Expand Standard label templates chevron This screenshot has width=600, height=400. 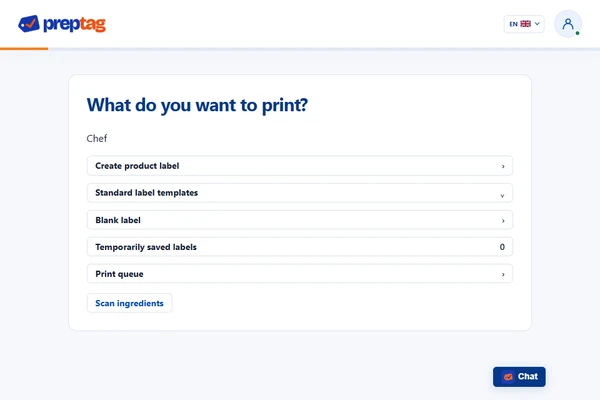coord(502,196)
